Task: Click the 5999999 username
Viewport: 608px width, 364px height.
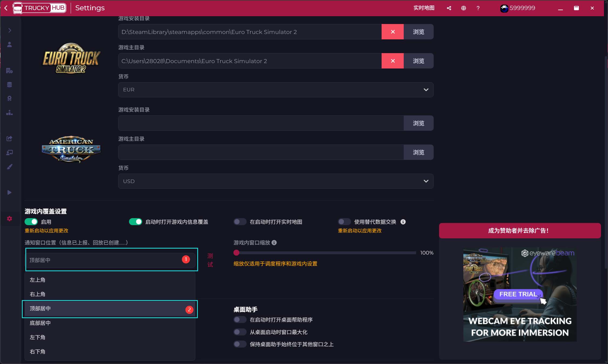Action: pyautogui.click(x=522, y=8)
